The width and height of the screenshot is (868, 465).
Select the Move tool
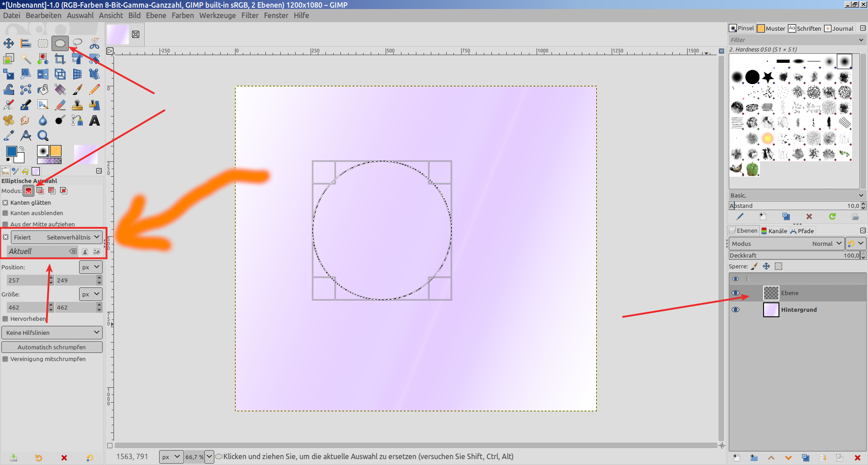pos(9,43)
